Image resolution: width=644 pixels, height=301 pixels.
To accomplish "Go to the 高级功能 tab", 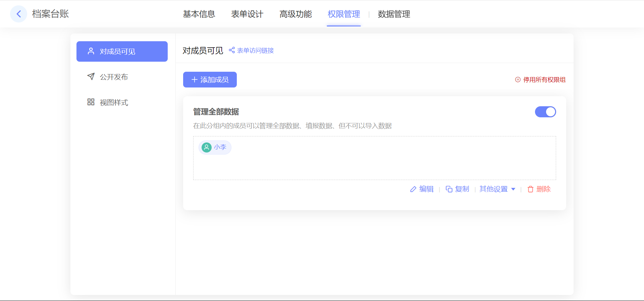I will point(296,14).
